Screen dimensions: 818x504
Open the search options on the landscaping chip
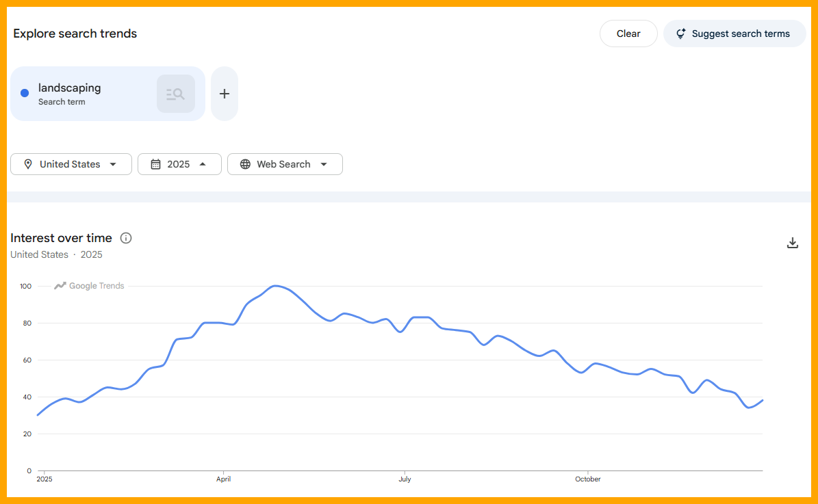tap(175, 93)
